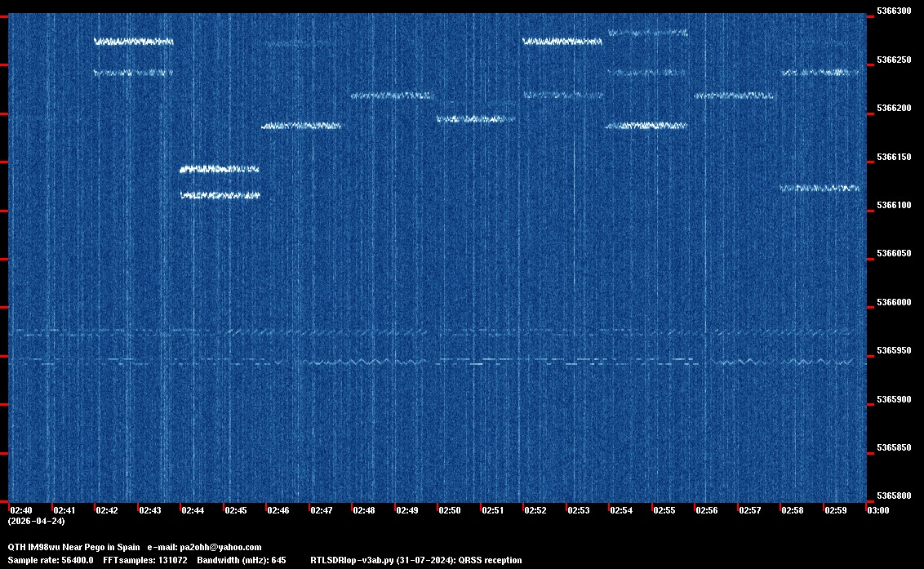Click the 5366300 frequency label
Image resolution: width=924 pixels, height=569 pixels.
pyautogui.click(x=893, y=11)
